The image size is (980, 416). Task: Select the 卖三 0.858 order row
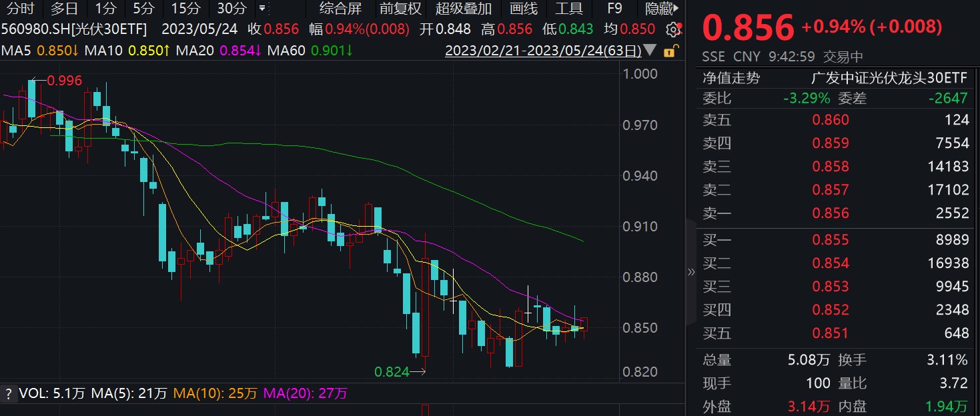[x=835, y=167]
